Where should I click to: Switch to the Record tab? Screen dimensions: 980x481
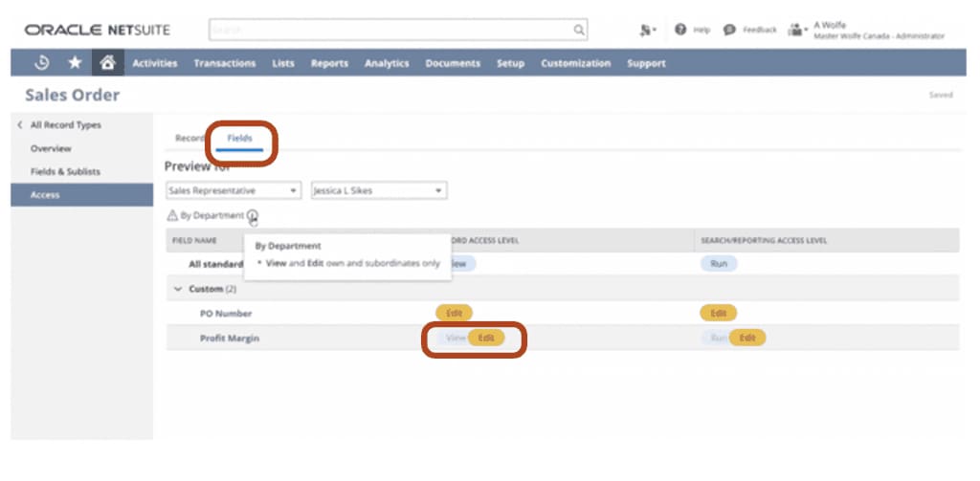point(189,139)
